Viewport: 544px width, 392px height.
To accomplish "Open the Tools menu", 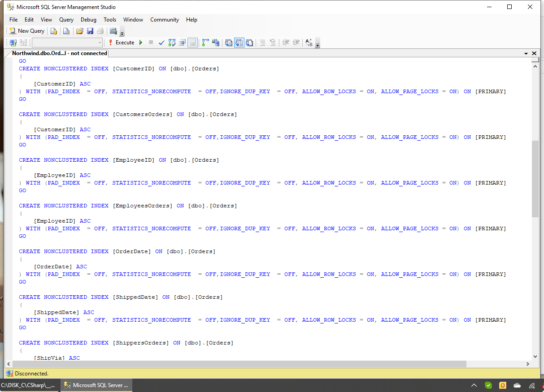I will pyautogui.click(x=110, y=20).
